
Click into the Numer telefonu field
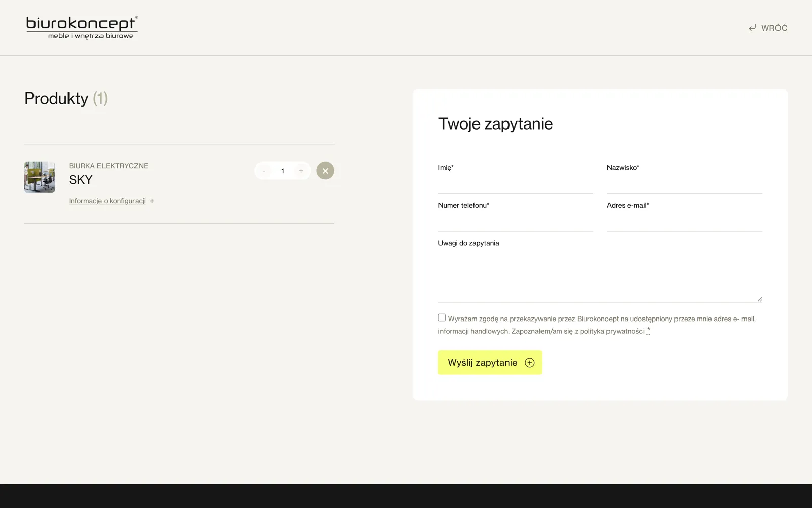click(516, 221)
